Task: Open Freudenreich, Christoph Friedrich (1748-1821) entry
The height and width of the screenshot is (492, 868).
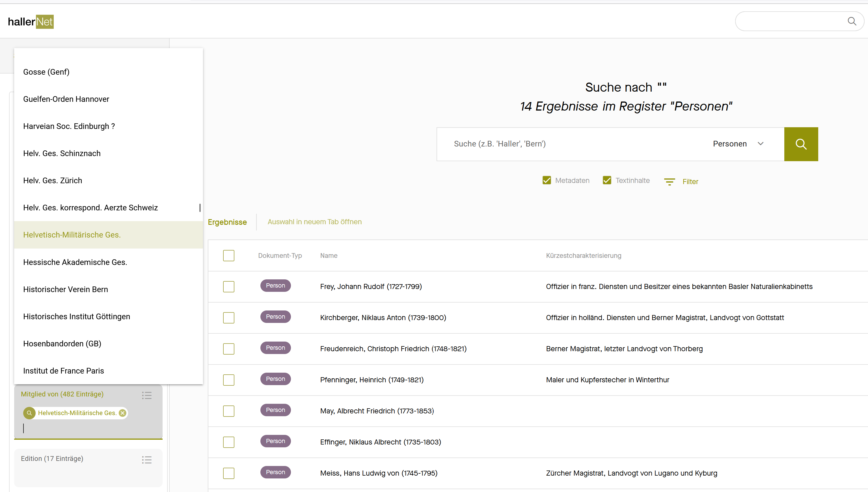Action: click(393, 349)
